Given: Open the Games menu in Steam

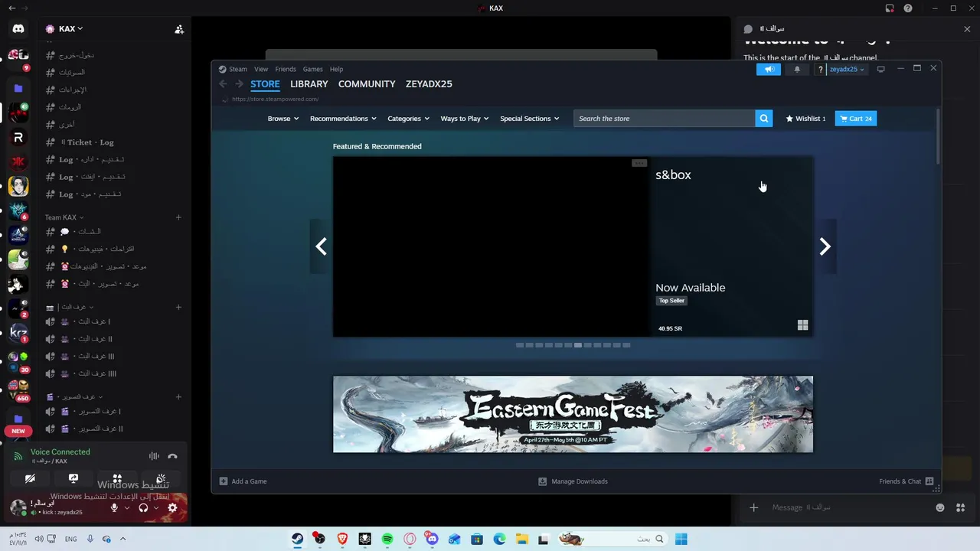Looking at the screenshot, I should click(x=312, y=70).
